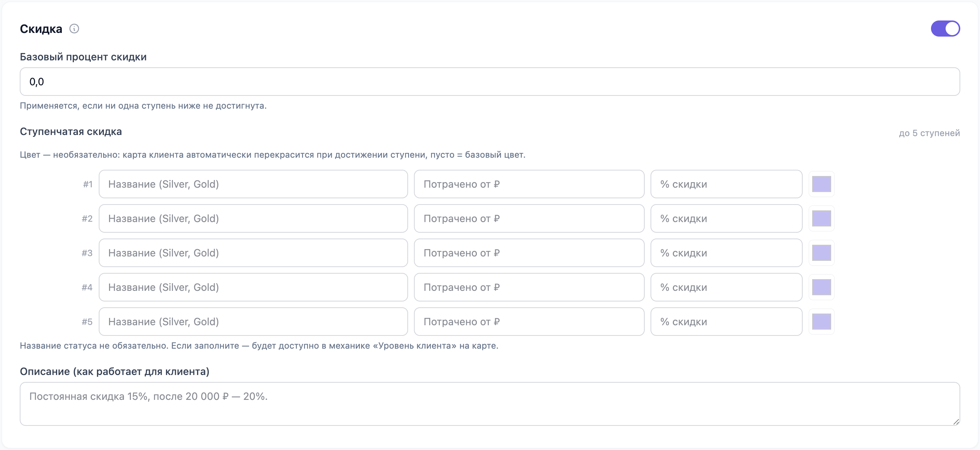Open color swatch for tier #4
Screen dimensions: 980x450
[822, 287]
